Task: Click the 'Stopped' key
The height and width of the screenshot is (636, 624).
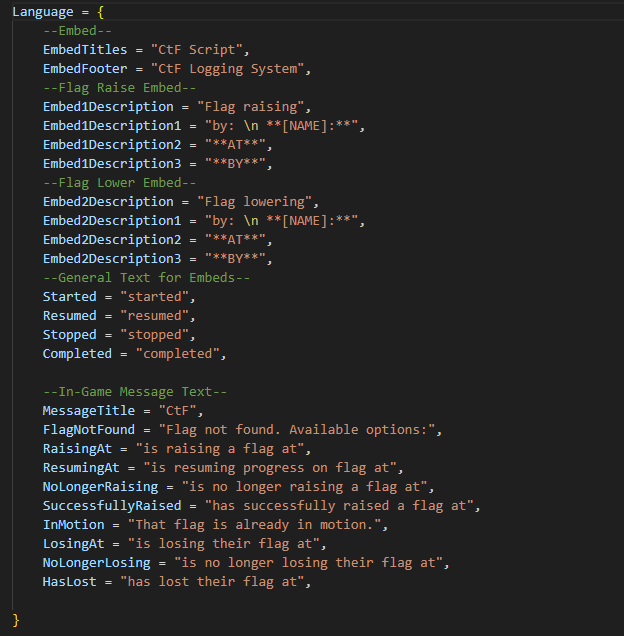Action: point(69,335)
